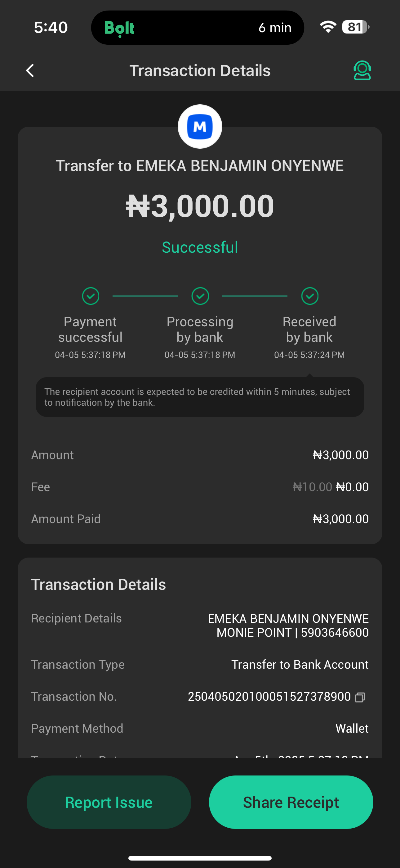400x868 pixels.
Task: Tap the battery indicator showing 81
Action: 355,27
